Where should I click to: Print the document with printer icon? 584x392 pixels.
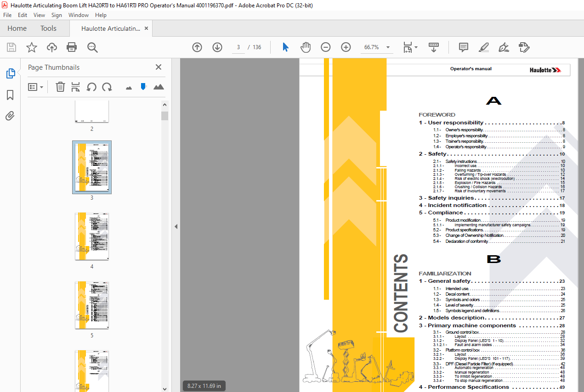click(72, 47)
